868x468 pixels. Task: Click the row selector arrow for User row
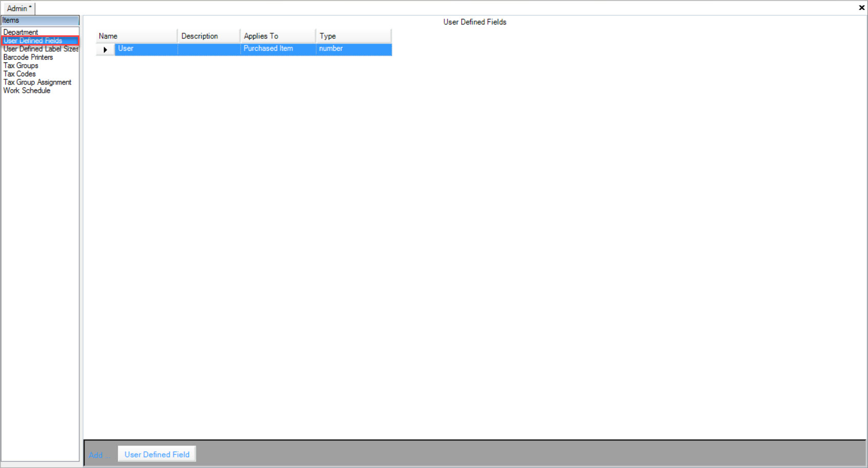click(105, 50)
